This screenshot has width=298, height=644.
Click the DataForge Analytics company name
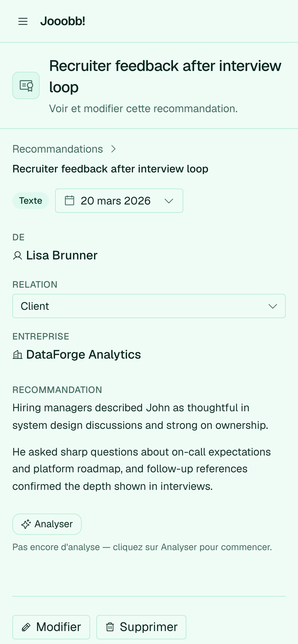(x=84, y=355)
